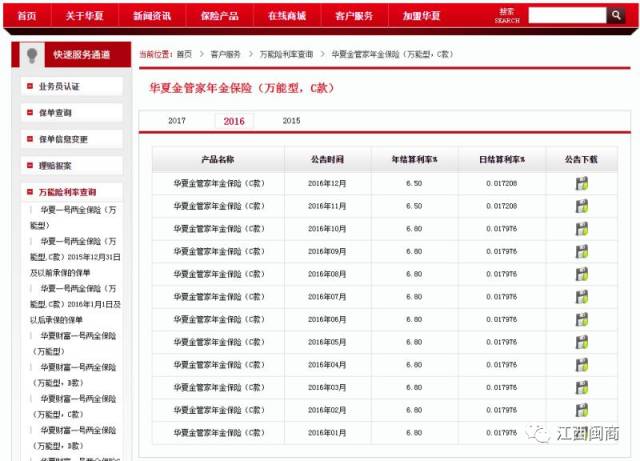Open 保单信息变更 in the sidebar
The image size is (640, 461).
72,139
